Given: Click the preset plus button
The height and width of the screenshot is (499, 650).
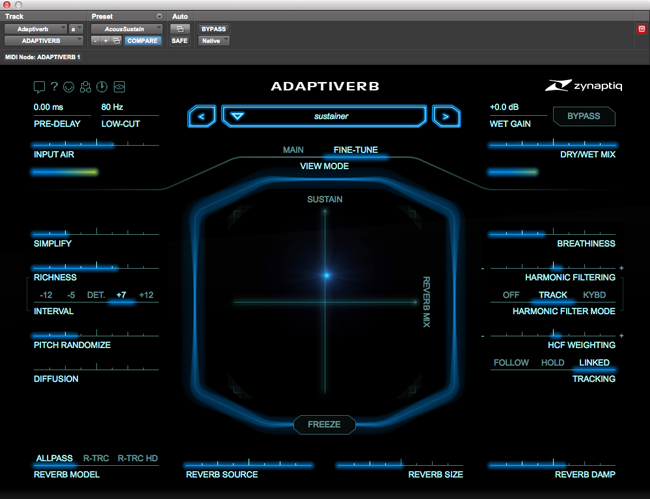Looking at the screenshot, I should coord(106,41).
